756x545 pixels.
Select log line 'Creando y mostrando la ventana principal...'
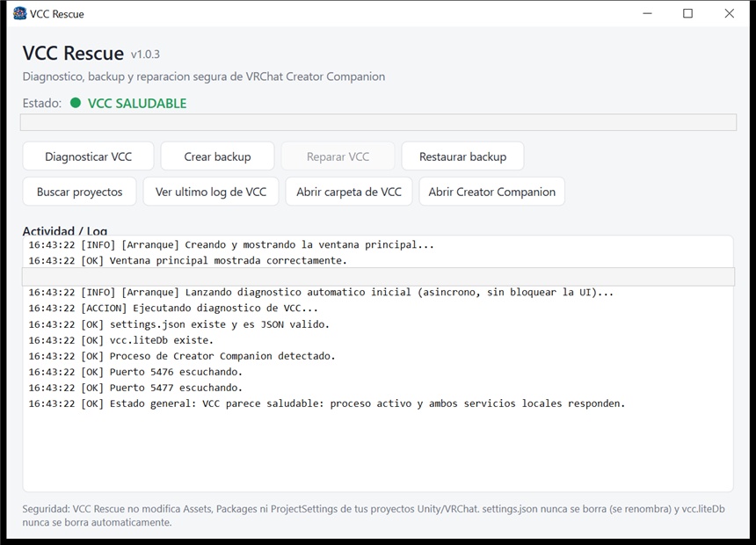231,244
